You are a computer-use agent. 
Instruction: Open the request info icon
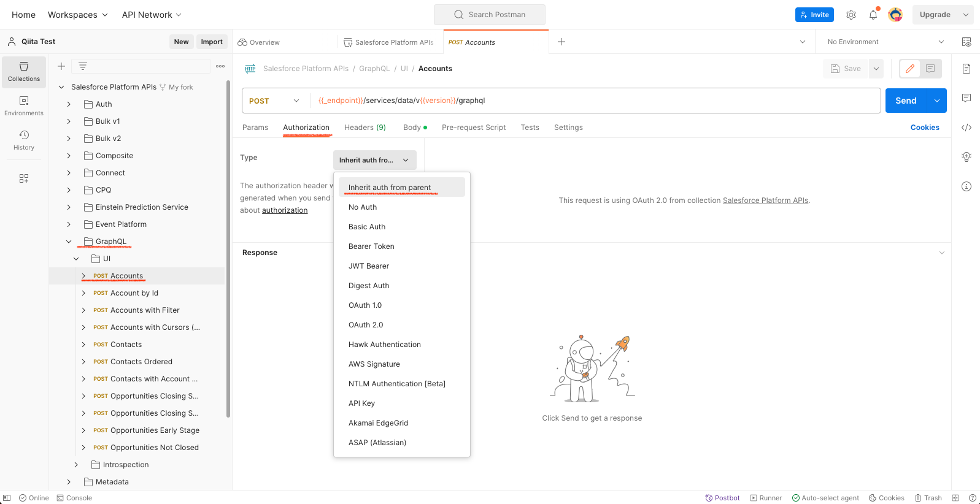point(966,186)
